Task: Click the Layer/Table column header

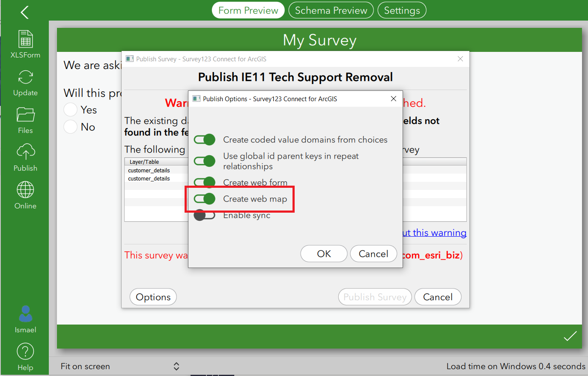Action: click(144, 162)
